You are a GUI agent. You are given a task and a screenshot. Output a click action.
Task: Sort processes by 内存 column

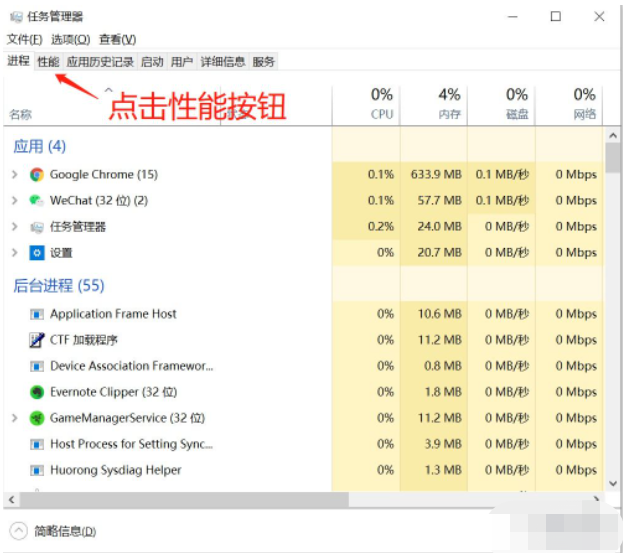tap(449, 104)
